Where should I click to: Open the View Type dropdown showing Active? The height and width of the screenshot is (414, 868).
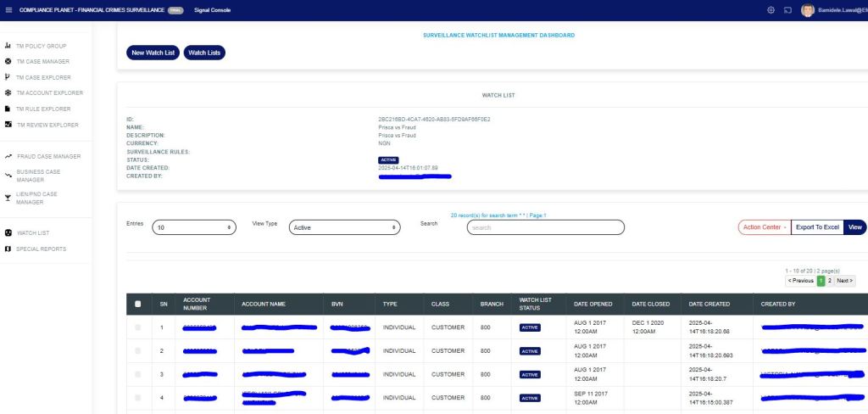coord(343,227)
